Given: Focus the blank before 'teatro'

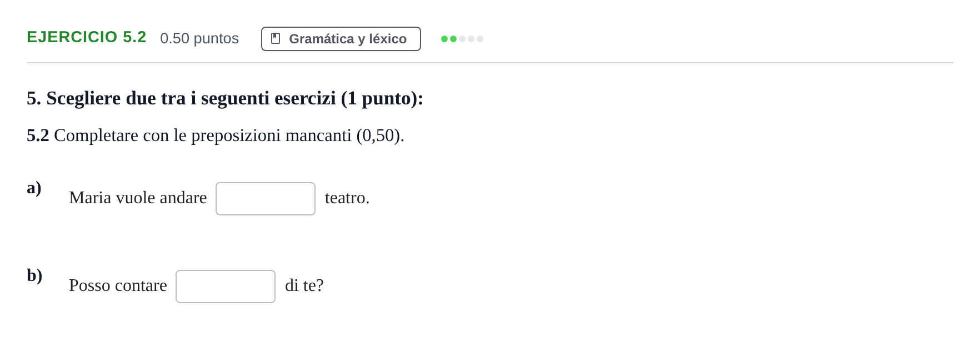Looking at the screenshot, I should point(266,199).
